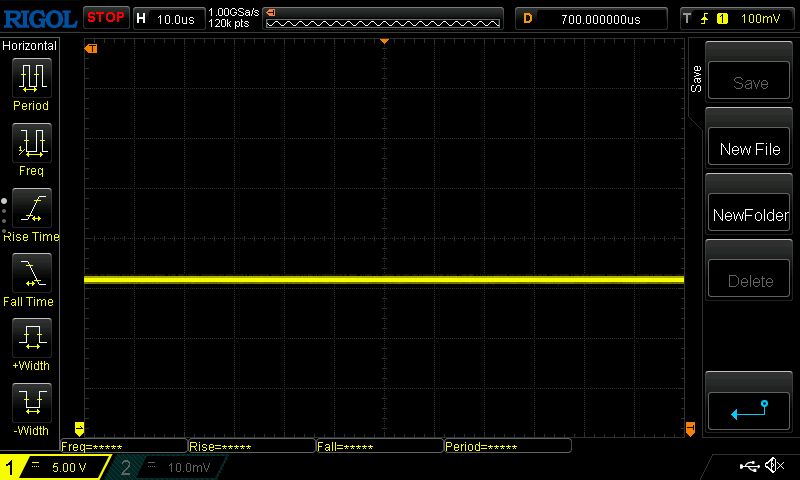The height and width of the screenshot is (480, 800).
Task: Click the orange D delay label
Action: pyautogui.click(x=528, y=19)
